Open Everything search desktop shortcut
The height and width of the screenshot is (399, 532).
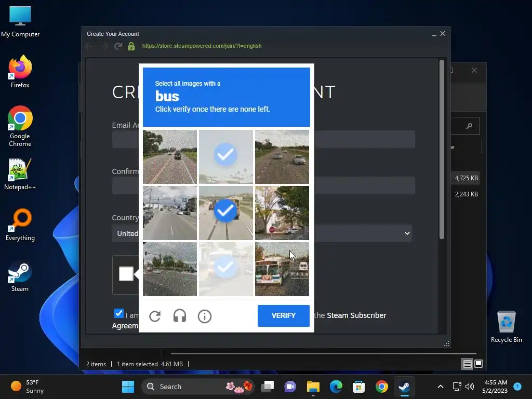20,225
